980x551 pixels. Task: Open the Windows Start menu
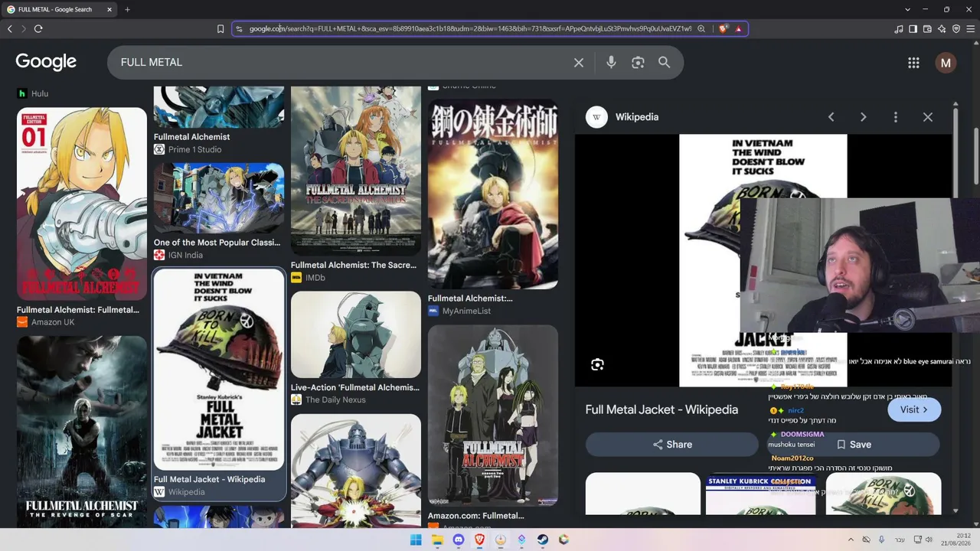pos(416,540)
